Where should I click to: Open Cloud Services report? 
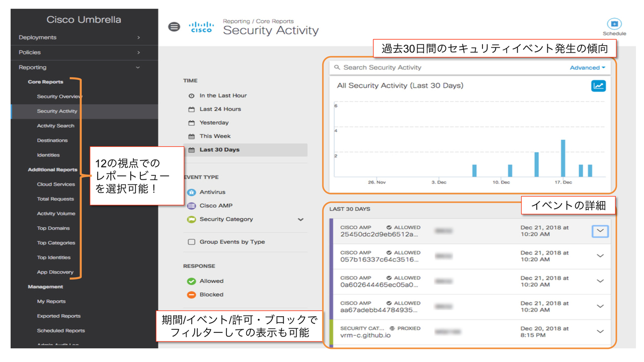pyautogui.click(x=56, y=184)
